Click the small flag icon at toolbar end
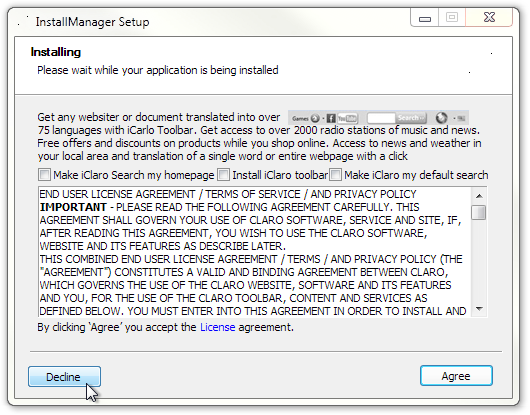 click(461, 118)
